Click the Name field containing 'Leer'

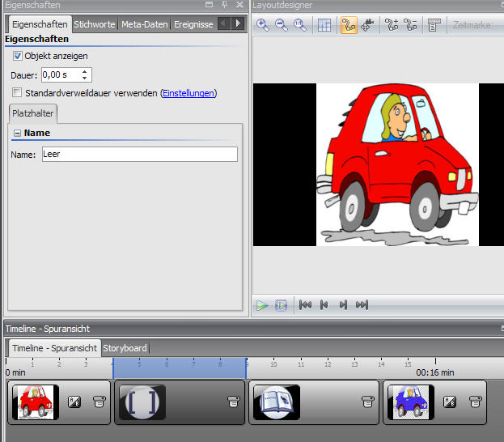click(x=139, y=154)
